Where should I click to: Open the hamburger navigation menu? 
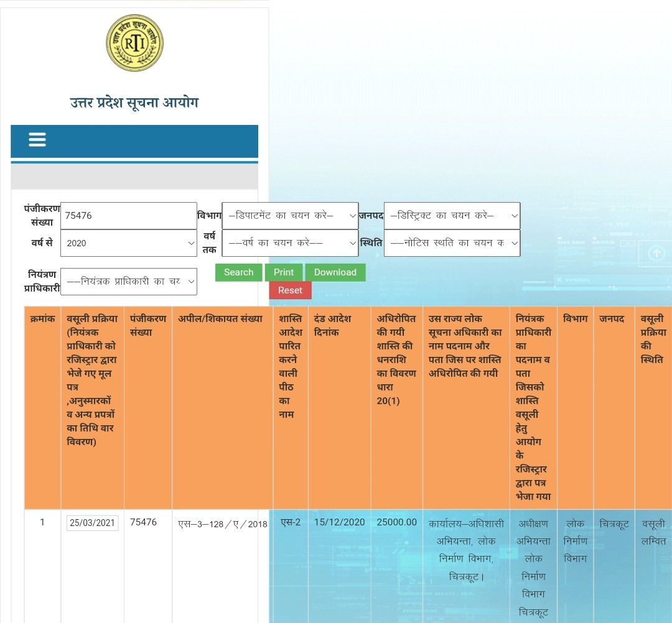click(37, 140)
